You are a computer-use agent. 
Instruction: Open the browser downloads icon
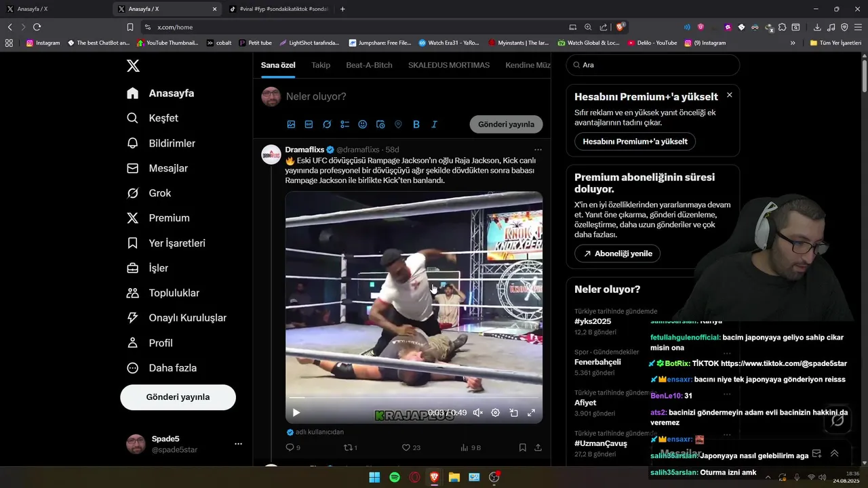817,27
